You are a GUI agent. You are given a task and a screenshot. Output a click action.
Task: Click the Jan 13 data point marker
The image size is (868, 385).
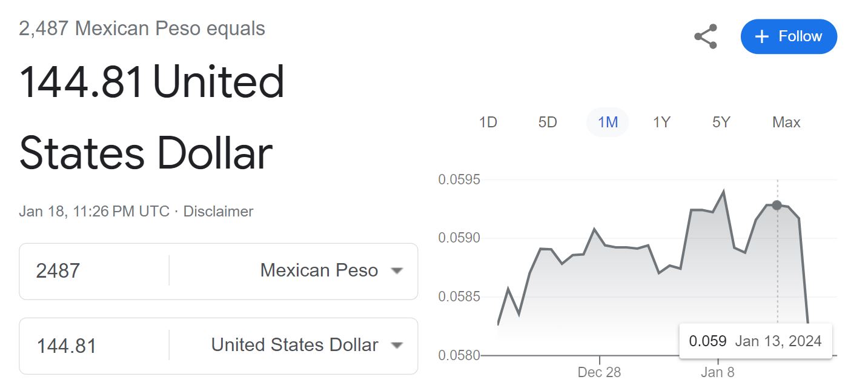point(777,205)
